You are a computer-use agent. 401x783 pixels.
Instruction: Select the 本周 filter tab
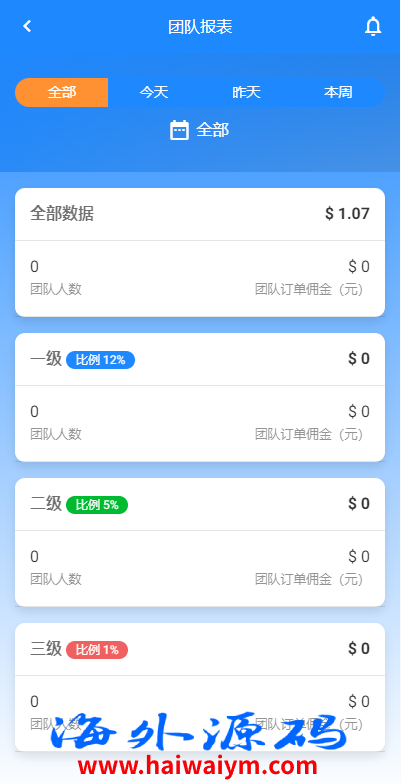[x=338, y=92]
